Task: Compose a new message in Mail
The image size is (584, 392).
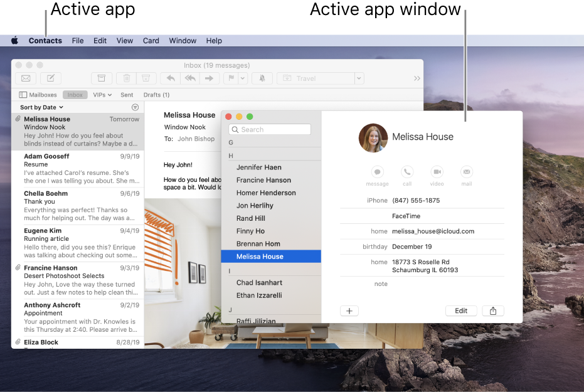Action: [51, 78]
